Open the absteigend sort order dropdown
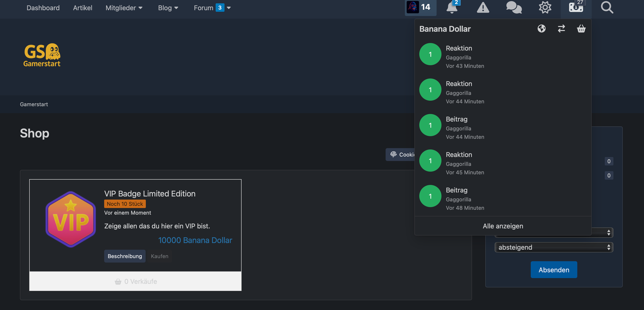Viewport: 644px width, 310px height. click(x=554, y=248)
